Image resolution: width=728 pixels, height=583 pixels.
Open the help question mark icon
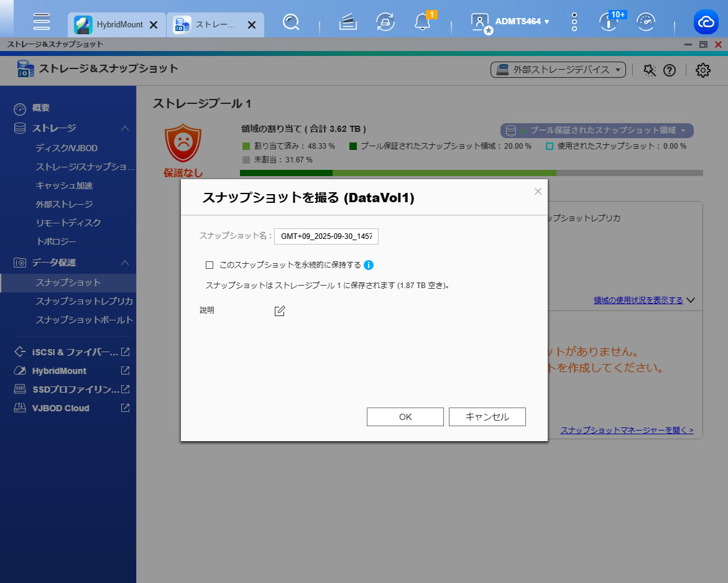pyautogui.click(x=670, y=70)
